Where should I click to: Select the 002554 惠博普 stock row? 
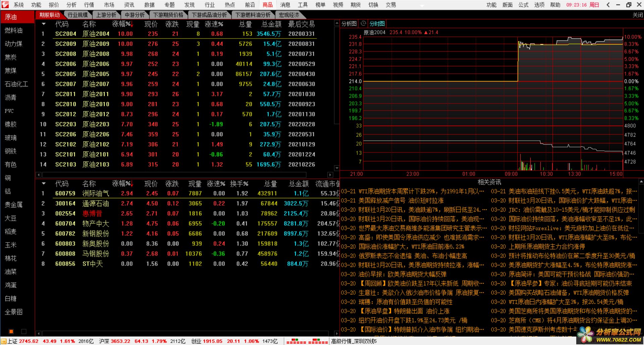[x=188, y=213]
